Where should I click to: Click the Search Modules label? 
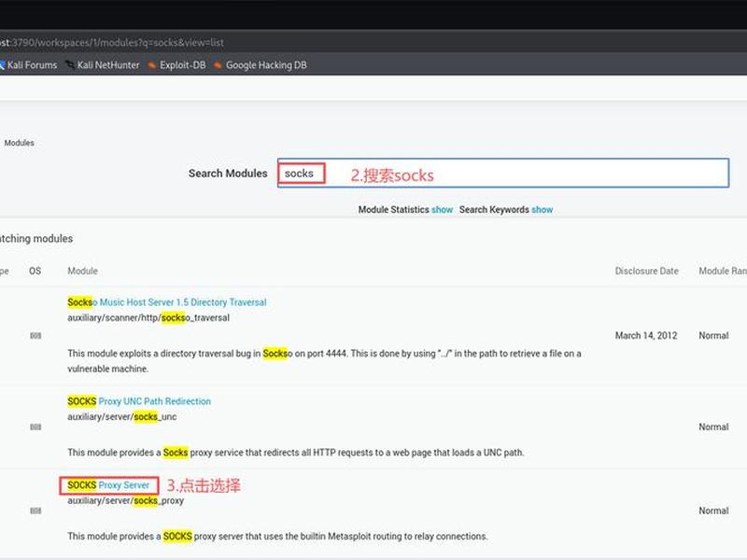click(228, 174)
